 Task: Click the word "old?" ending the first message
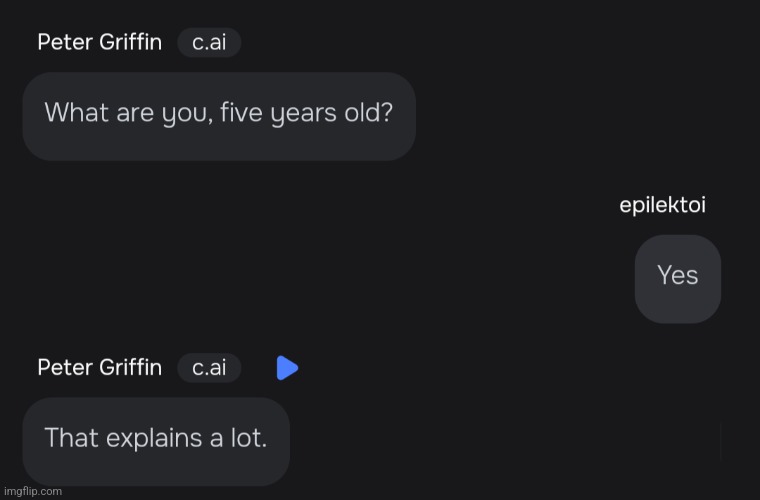click(x=368, y=112)
